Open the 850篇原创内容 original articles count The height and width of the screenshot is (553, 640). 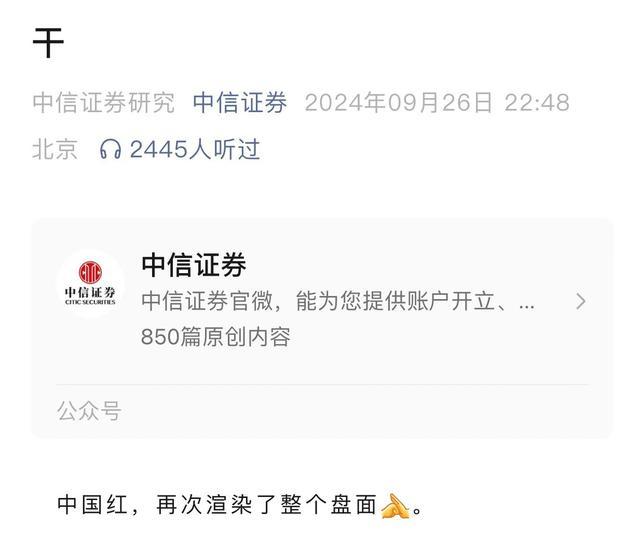(216, 337)
